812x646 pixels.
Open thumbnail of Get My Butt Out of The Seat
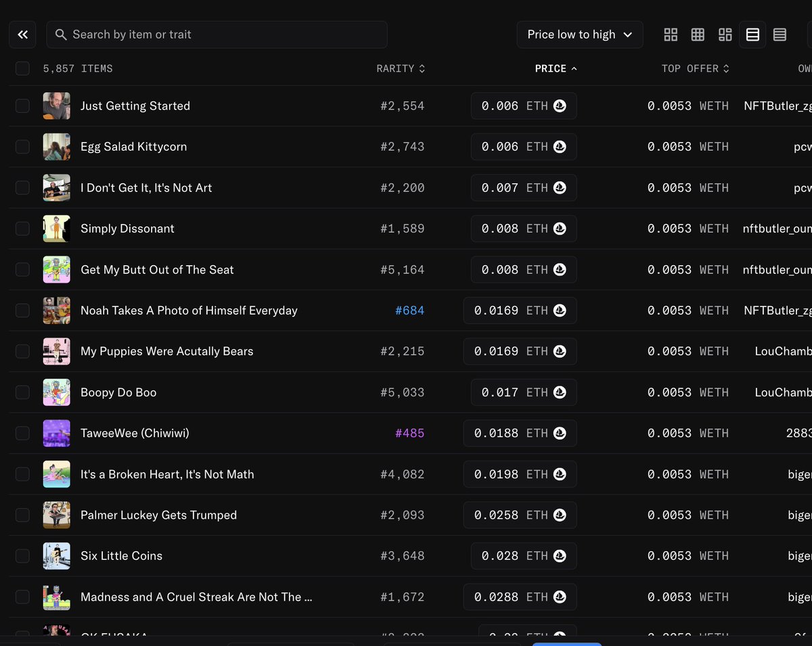[x=57, y=269]
